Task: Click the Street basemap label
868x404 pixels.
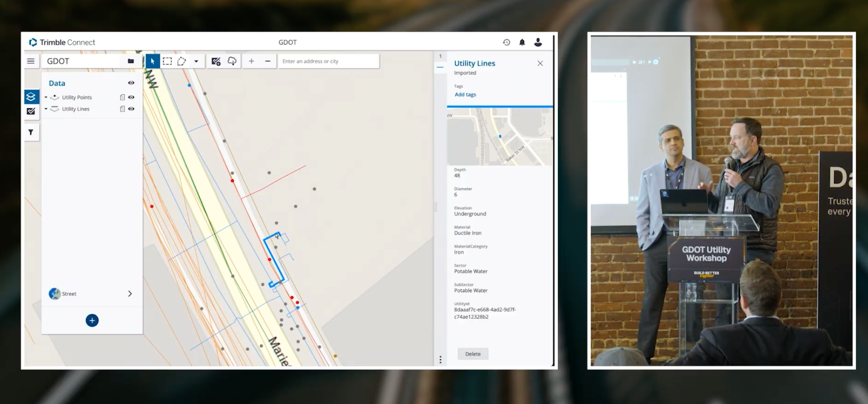Action: click(x=69, y=294)
